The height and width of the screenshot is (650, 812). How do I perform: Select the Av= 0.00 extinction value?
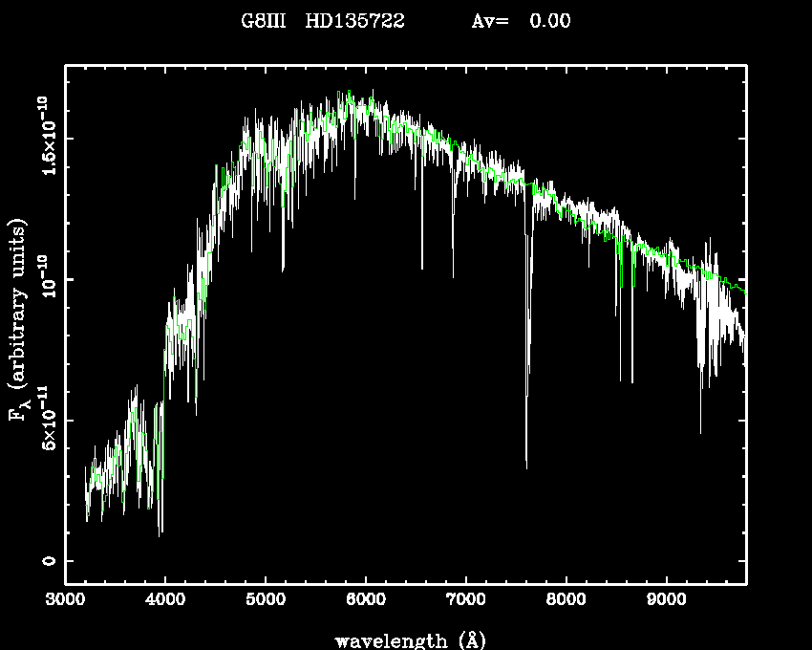pyautogui.click(x=521, y=21)
